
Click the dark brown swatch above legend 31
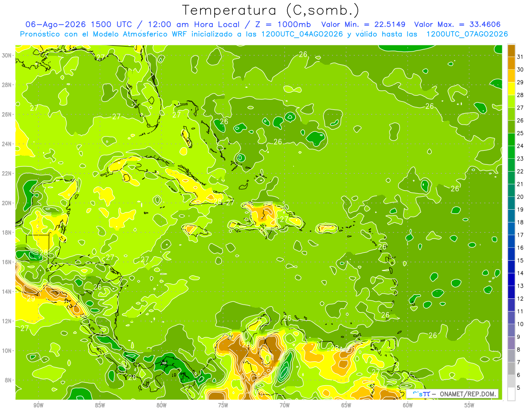511,50
